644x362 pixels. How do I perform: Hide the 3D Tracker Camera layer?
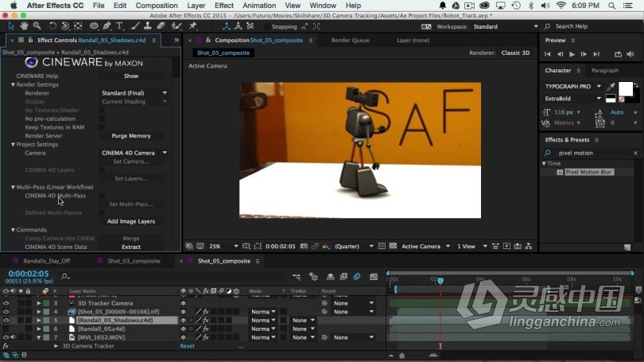(x=6, y=303)
